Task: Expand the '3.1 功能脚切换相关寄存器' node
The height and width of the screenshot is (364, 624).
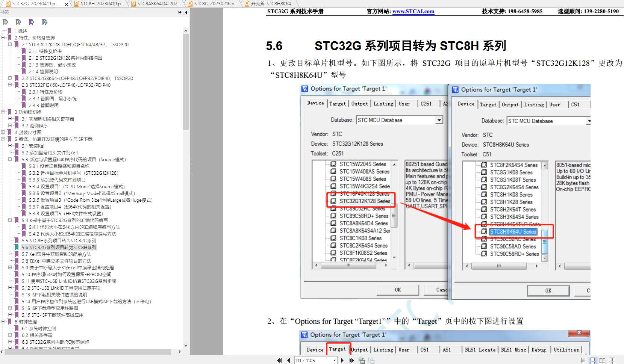Action: tap(10, 119)
